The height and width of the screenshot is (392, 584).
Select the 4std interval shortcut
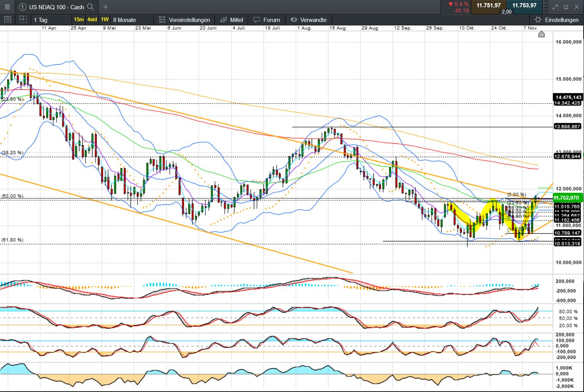(92, 20)
